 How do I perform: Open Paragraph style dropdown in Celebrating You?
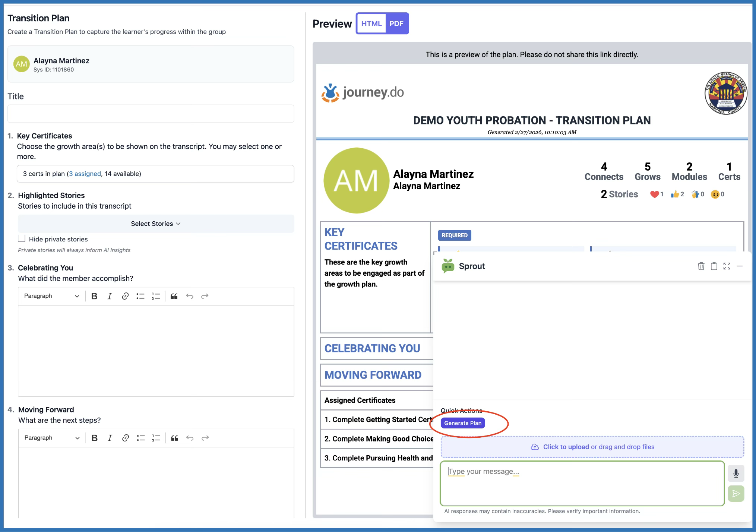pos(51,296)
